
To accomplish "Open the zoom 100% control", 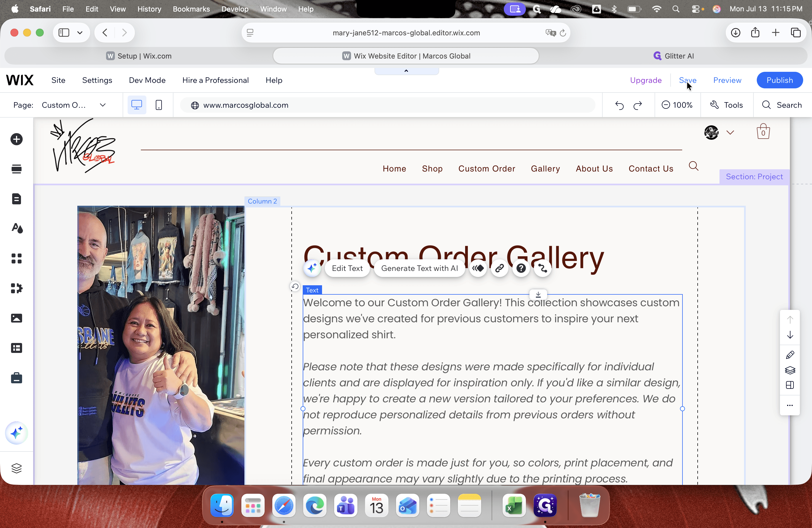I will [x=677, y=105].
